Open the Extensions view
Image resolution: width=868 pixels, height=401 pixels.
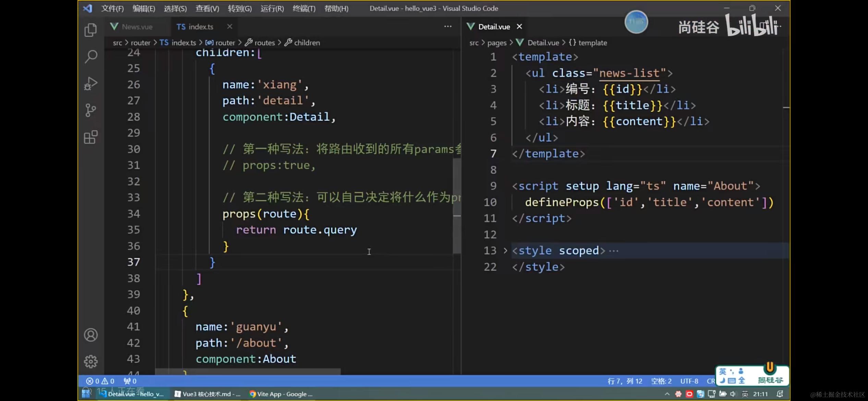point(91,137)
